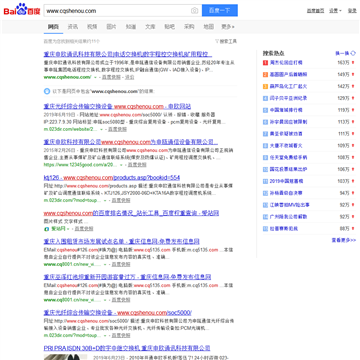Click the green 爱站网 site icon
The height and width of the screenshot is (360, 360).
coord(46,229)
